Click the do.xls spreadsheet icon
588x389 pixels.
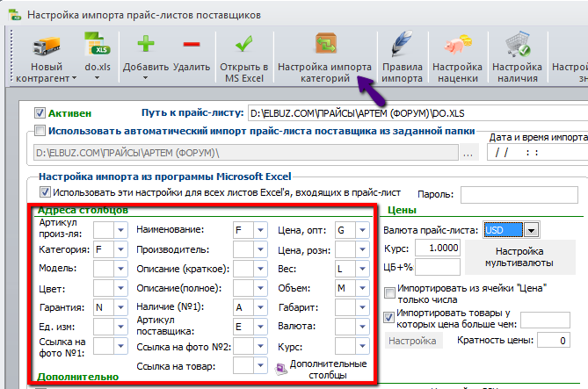(98, 46)
